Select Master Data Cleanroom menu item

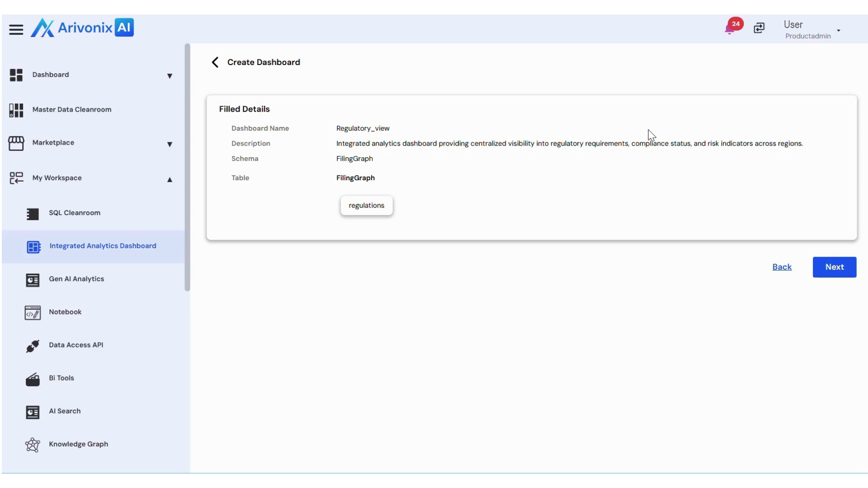click(71, 109)
